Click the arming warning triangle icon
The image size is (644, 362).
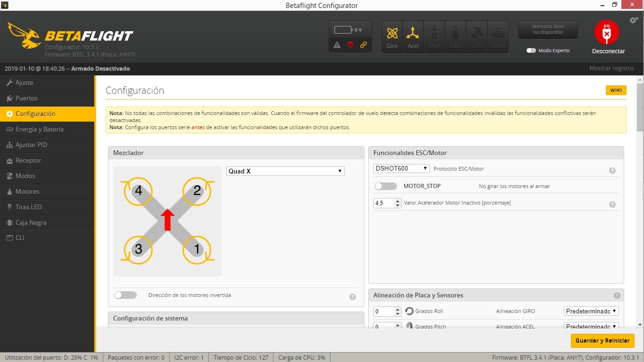(x=337, y=45)
